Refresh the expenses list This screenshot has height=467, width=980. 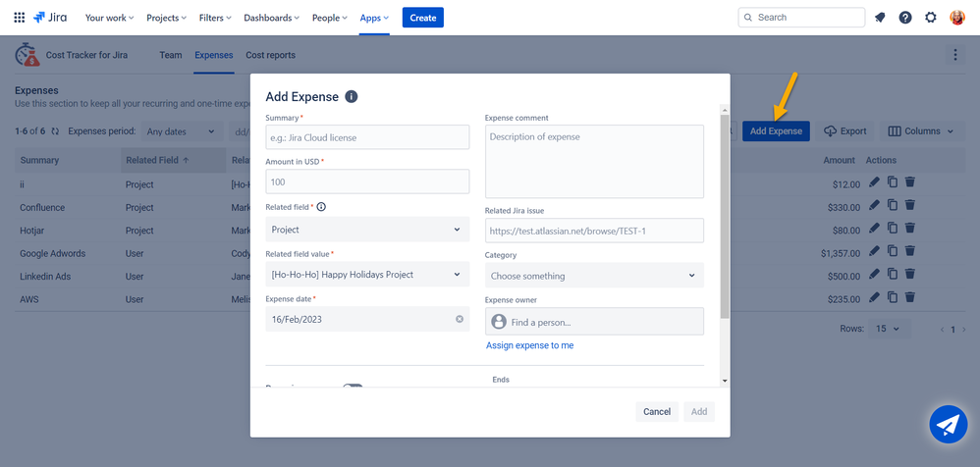(x=55, y=131)
